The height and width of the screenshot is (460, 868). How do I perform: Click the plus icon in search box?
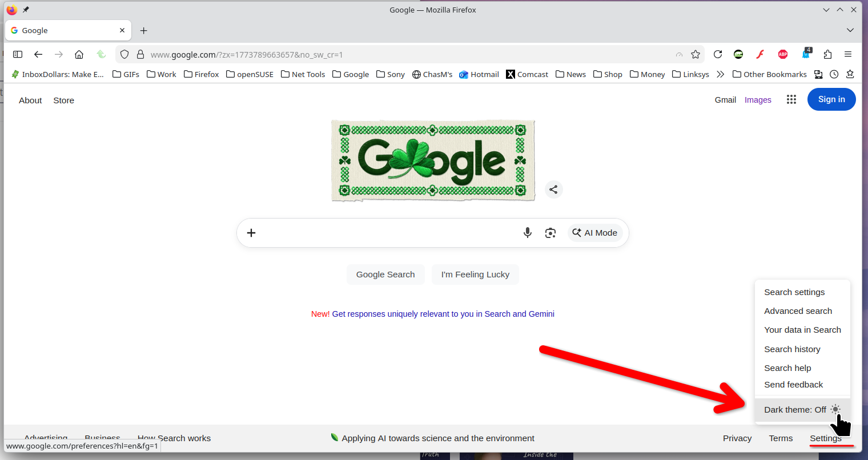click(251, 233)
